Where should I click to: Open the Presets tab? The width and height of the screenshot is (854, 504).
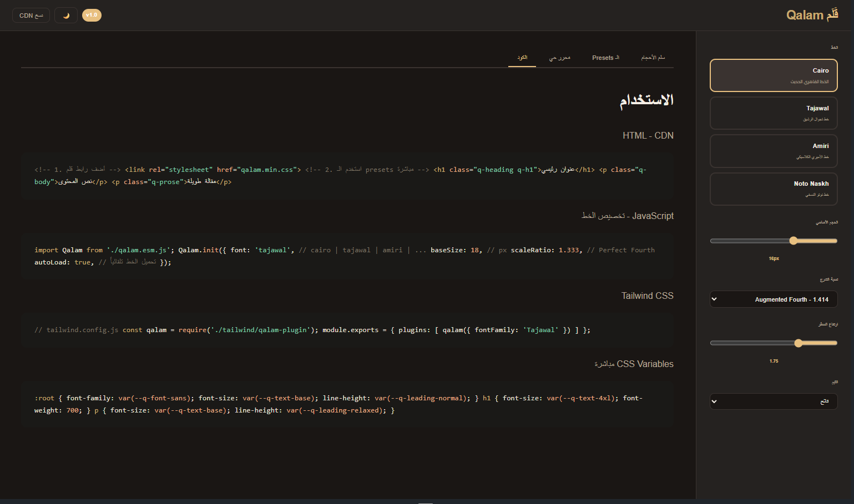[605, 58]
